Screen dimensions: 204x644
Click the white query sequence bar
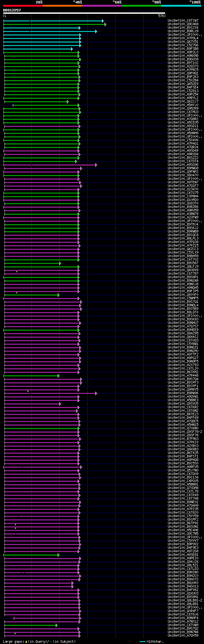tap(84, 13)
